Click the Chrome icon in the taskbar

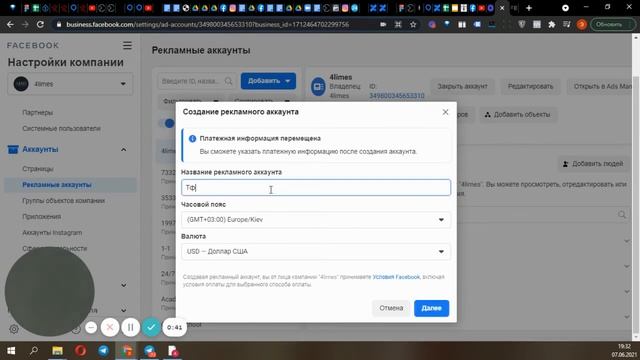click(x=127, y=351)
